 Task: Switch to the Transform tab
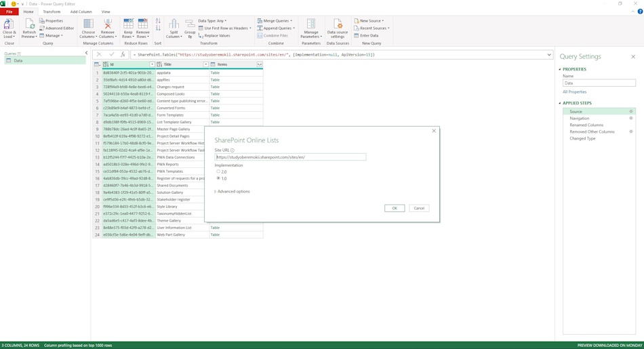(52, 12)
